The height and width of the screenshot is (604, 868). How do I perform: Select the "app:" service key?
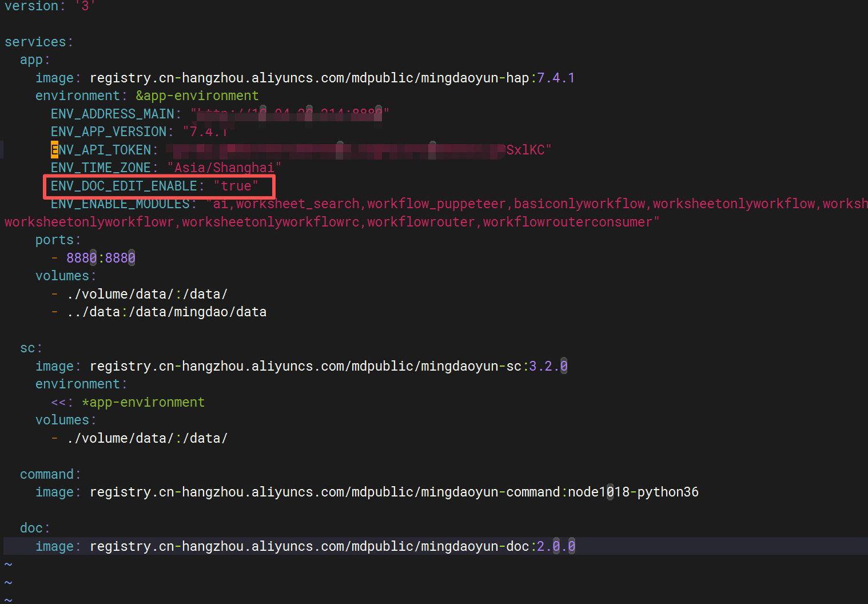click(35, 60)
